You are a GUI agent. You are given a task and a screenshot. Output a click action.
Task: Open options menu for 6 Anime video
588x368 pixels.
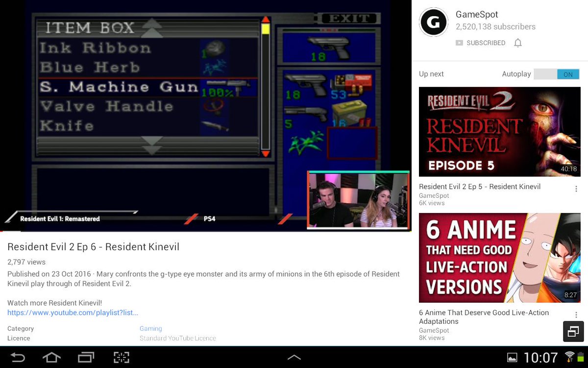coord(576,315)
